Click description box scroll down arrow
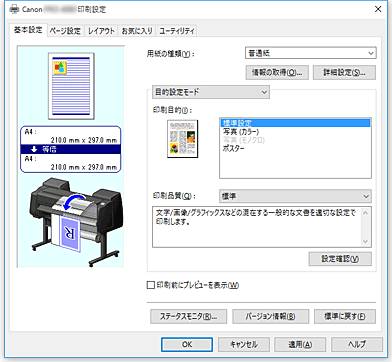 pos(365,241)
